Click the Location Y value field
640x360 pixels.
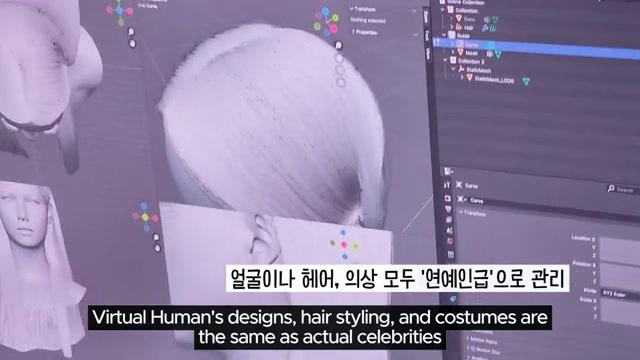coord(619,252)
